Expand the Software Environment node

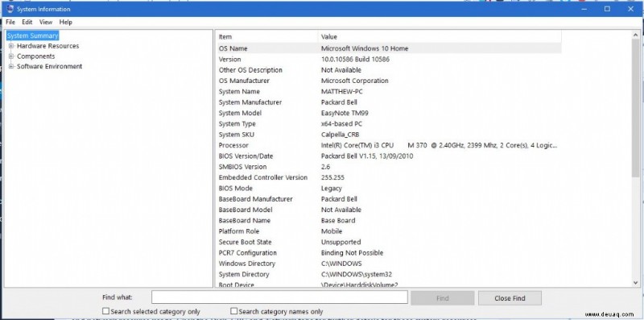click(x=11, y=66)
